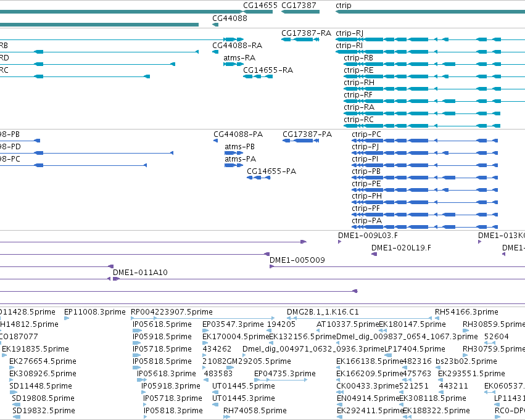Open the feature labeled 434262
This screenshot has width=525, height=420.
[x=217, y=349]
